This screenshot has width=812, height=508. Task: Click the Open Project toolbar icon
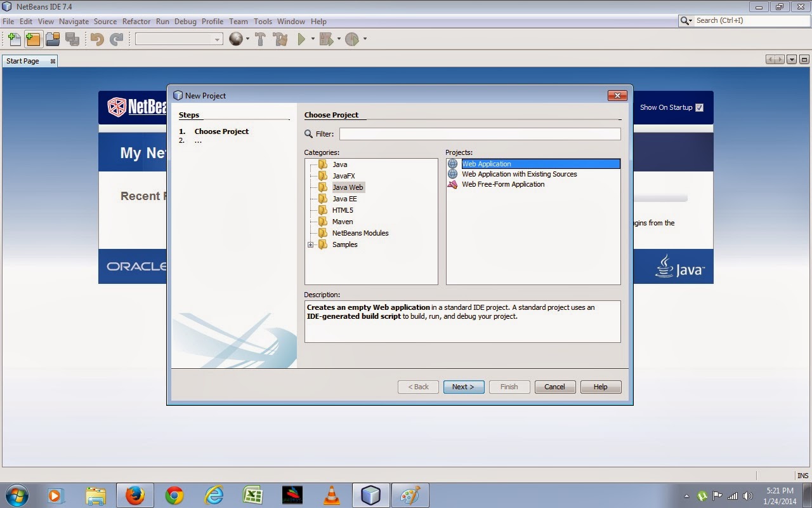[53, 39]
